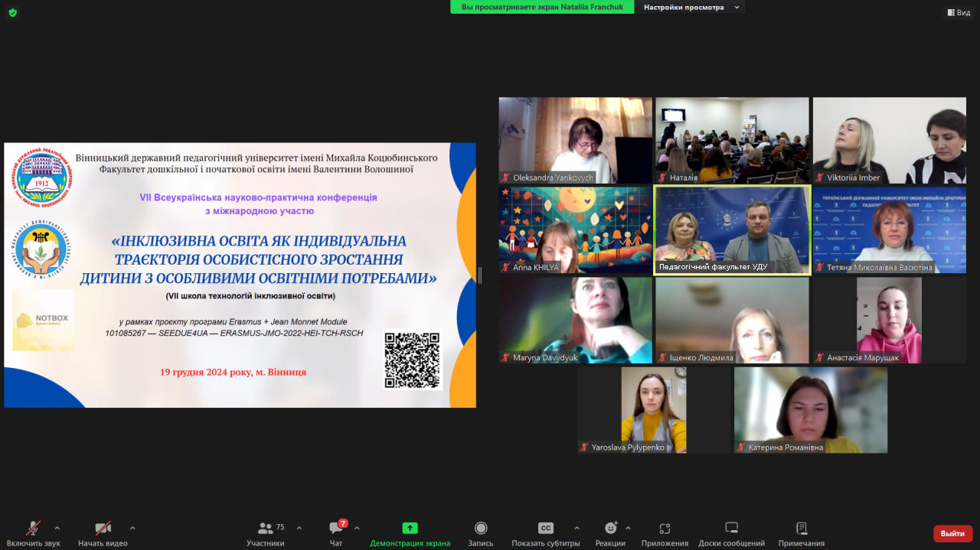The image size is (980, 550).
Task: Click the green Natallia Franchuk screen-sharing banner
Action: [x=541, y=7]
